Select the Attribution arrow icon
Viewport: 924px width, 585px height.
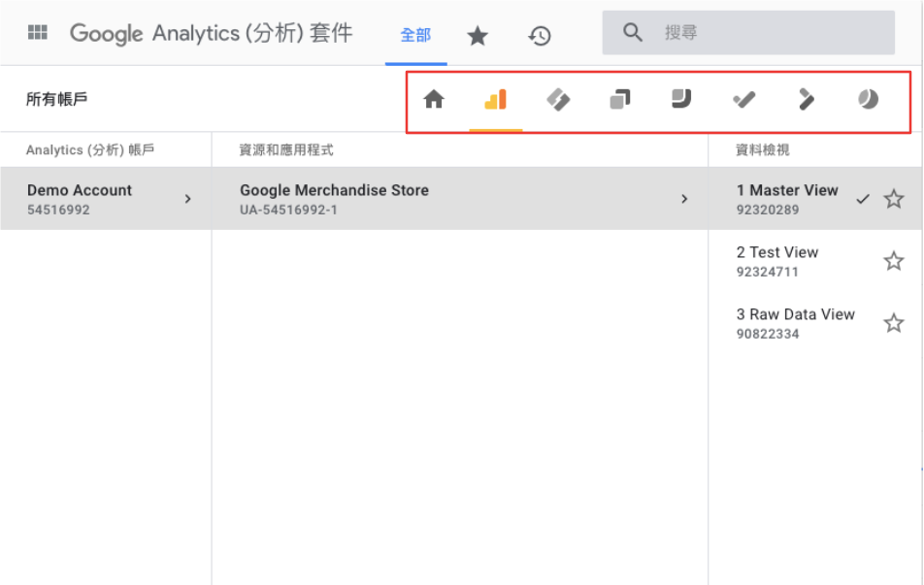point(806,99)
